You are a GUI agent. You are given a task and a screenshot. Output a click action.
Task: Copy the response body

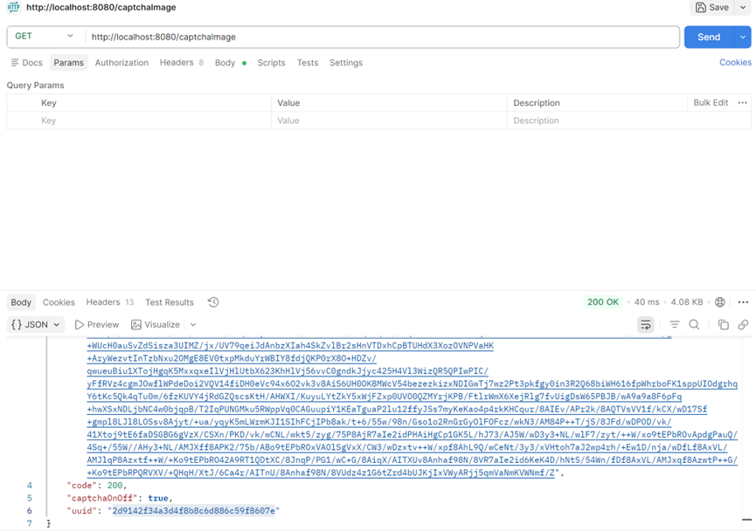coord(723,324)
